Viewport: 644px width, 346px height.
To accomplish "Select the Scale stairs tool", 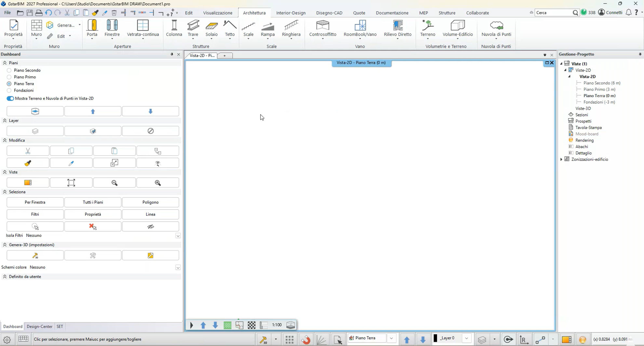I will (248, 28).
